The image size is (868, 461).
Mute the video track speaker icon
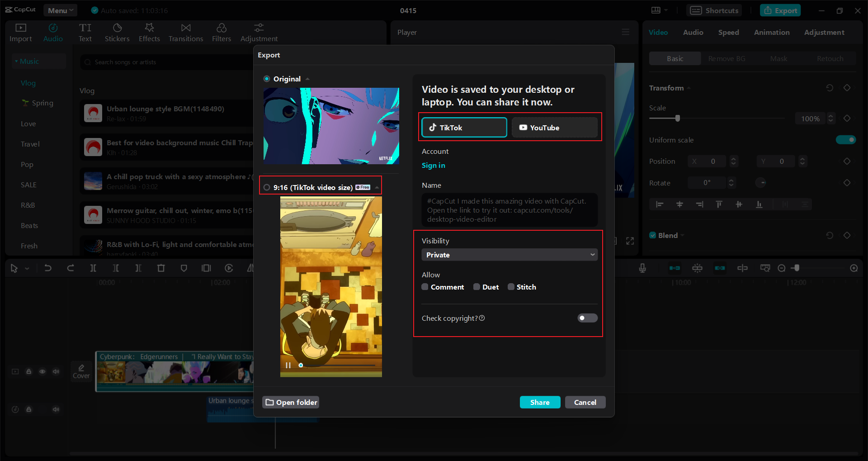click(56, 371)
